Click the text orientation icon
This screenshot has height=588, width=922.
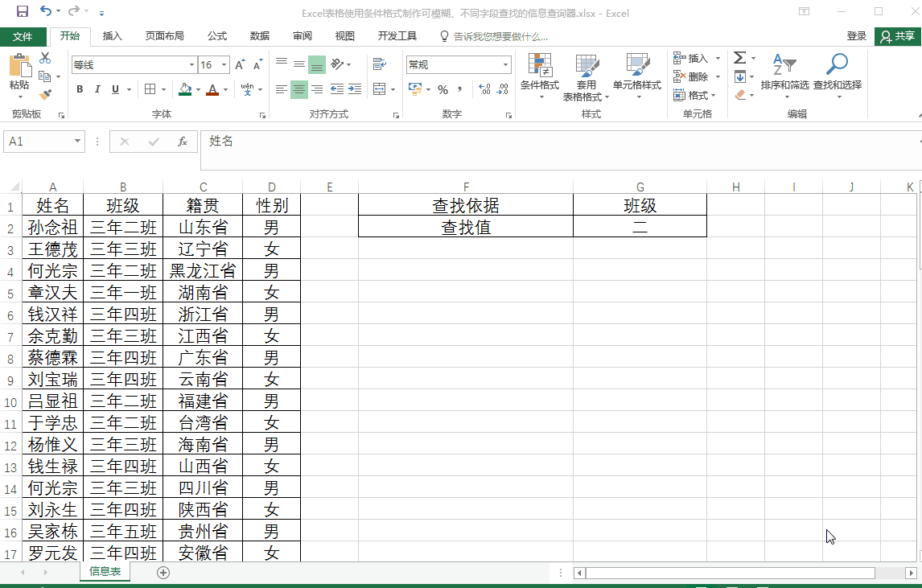click(338, 64)
